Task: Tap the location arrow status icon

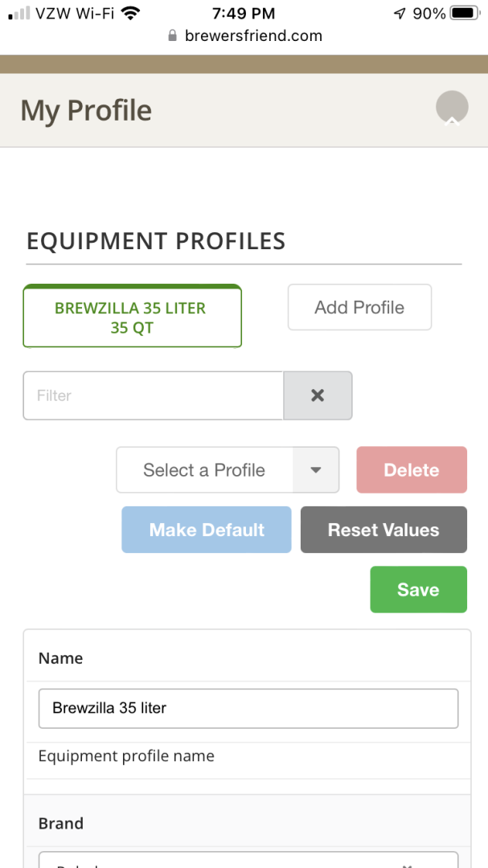Action: tap(400, 14)
